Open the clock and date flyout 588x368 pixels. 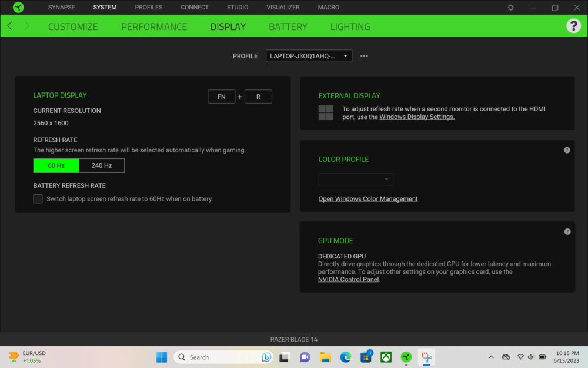[x=567, y=357]
